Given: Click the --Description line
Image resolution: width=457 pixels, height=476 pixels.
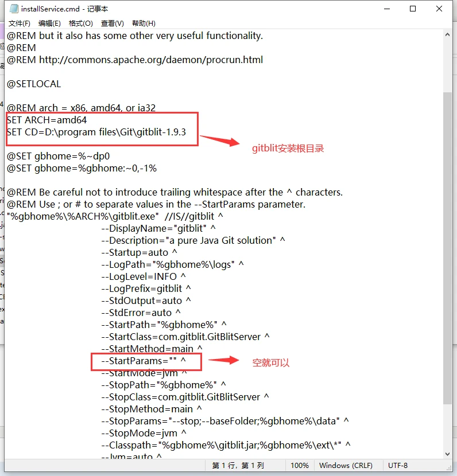Looking at the screenshot, I should 193,240.
